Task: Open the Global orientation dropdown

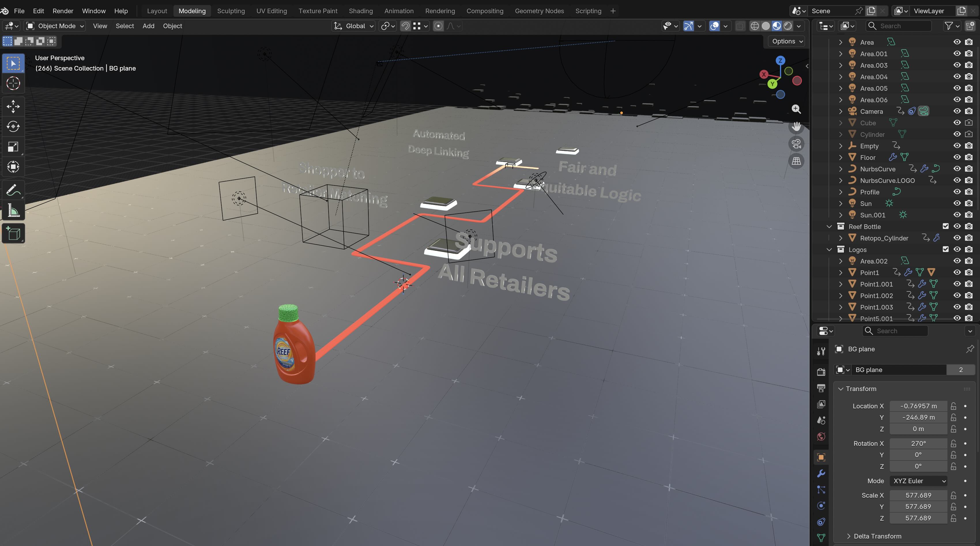Action: (353, 26)
